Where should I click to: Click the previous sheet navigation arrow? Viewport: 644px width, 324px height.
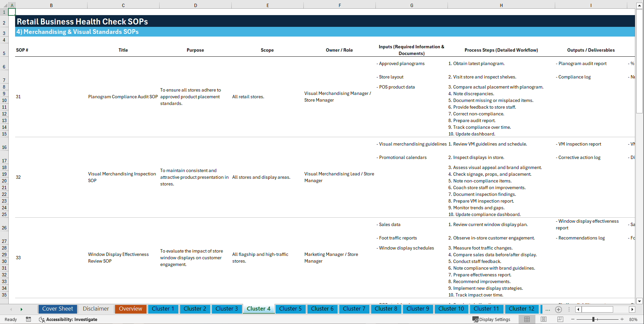pyautogui.click(x=11, y=309)
